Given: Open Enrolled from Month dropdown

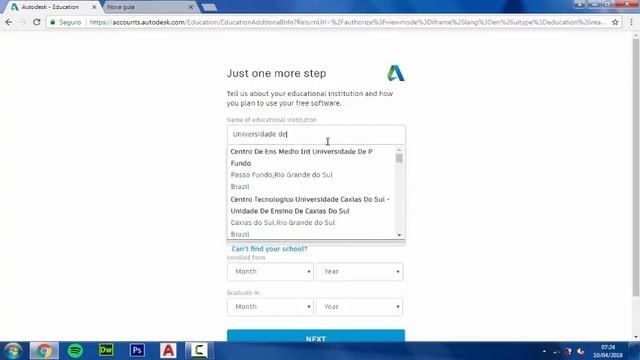Looking at the screenshot, I should [270, 271].
